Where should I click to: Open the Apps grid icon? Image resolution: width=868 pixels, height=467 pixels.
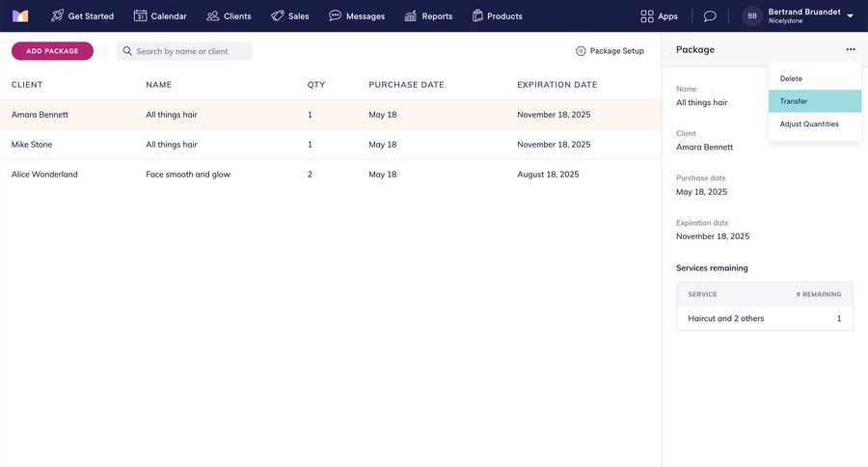(x=647, y=16)
